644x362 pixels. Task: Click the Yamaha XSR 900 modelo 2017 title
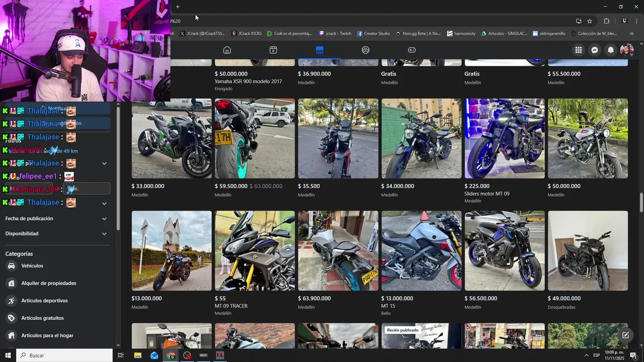249,81
